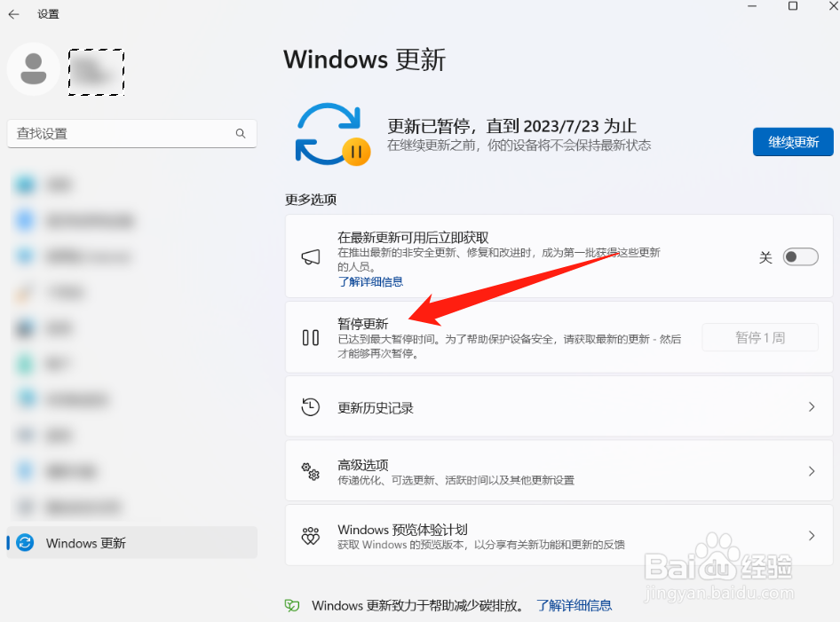840x622 pixels.
Task: Click the 暂停更新 heading text
Action: 362,324
